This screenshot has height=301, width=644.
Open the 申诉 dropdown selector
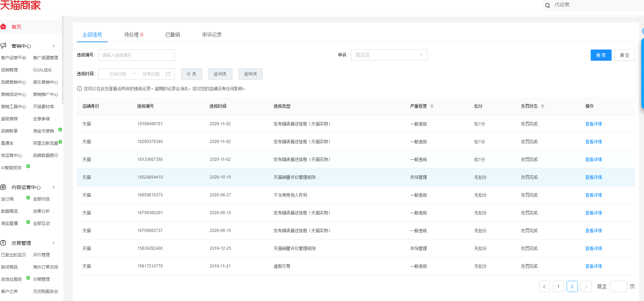point(389,55)
